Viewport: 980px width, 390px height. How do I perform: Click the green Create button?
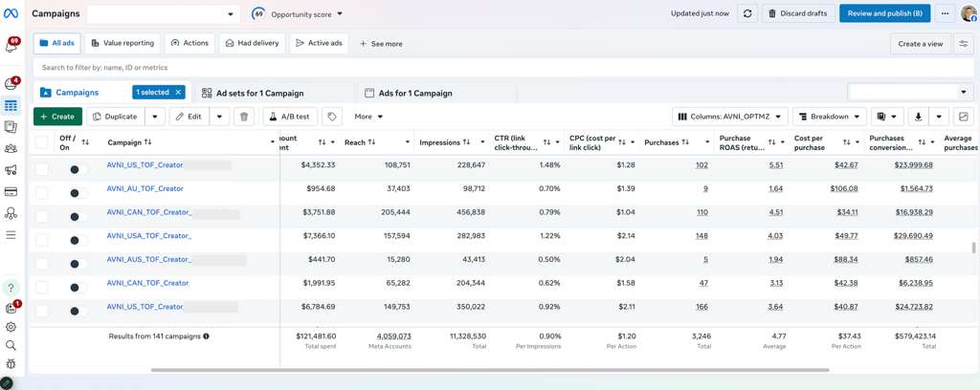pyautogui.click(x=57, y=116)
